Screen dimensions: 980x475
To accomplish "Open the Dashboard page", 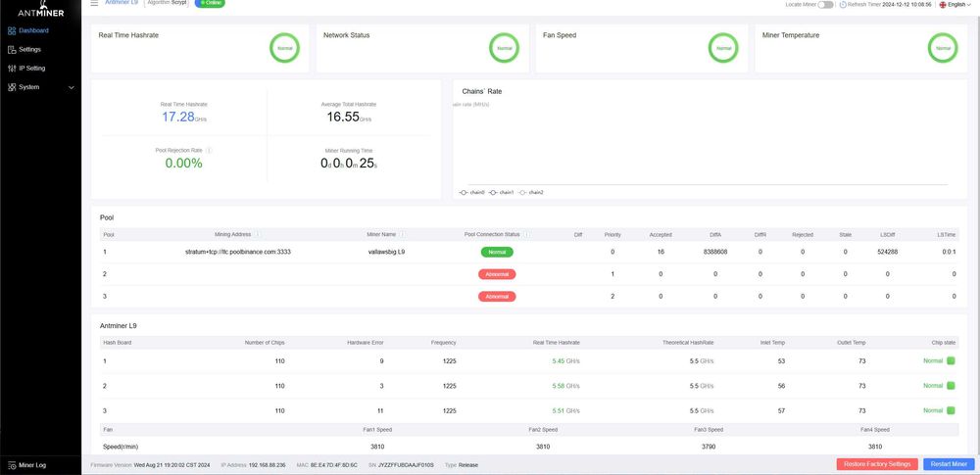I will (x=33, y=30).
